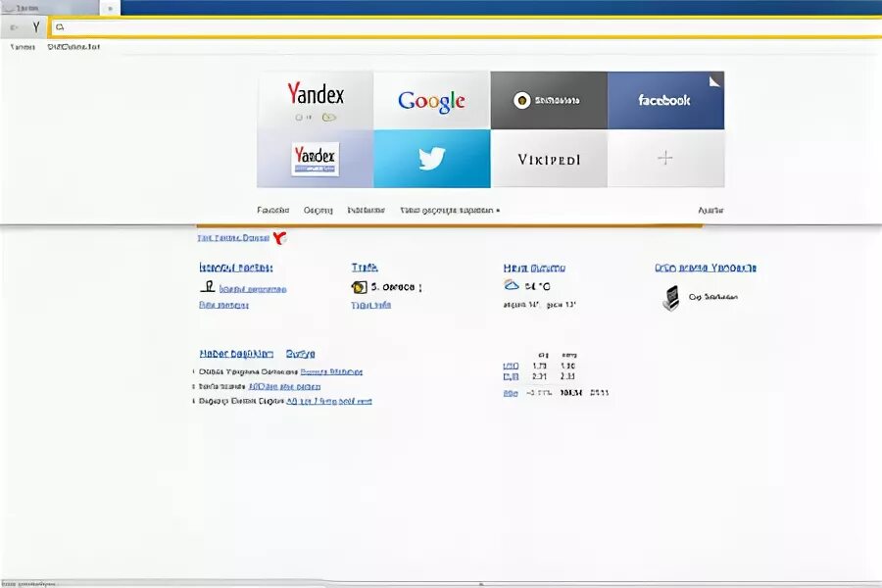Expand the recently closed dropdown under the tiles
The image size is (882, 588).
point(450,210)
